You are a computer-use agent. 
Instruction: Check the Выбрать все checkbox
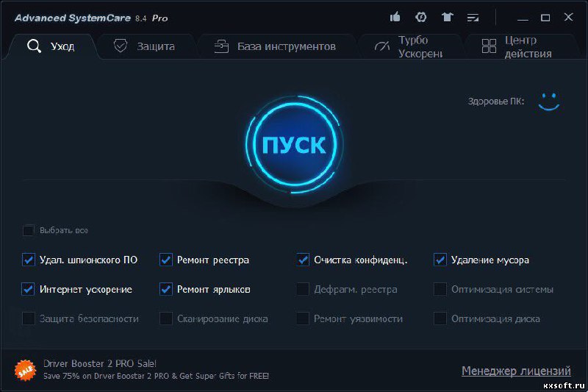click(x=29, y=230)
